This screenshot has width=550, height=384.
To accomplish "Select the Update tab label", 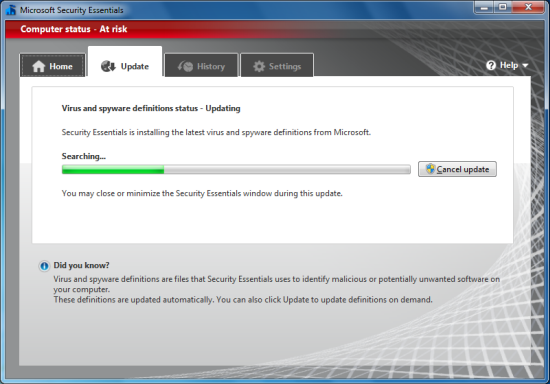I will click(135, 66).
